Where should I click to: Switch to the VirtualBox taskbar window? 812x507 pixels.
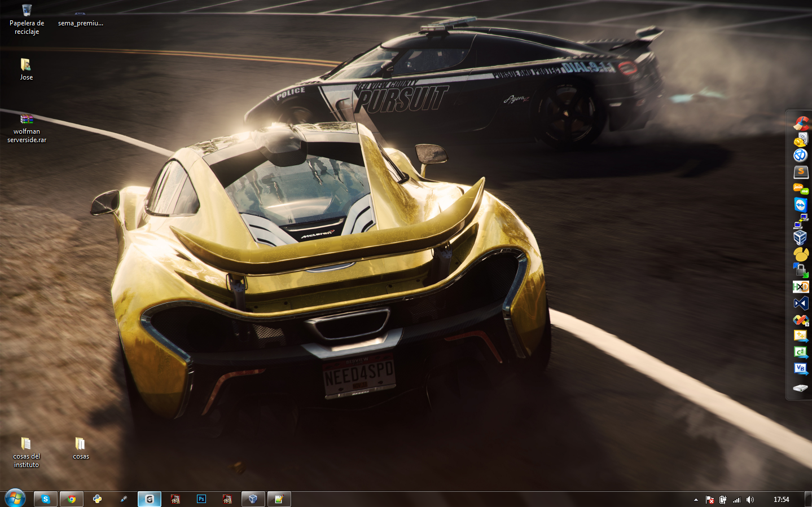(x=253, y=499)
